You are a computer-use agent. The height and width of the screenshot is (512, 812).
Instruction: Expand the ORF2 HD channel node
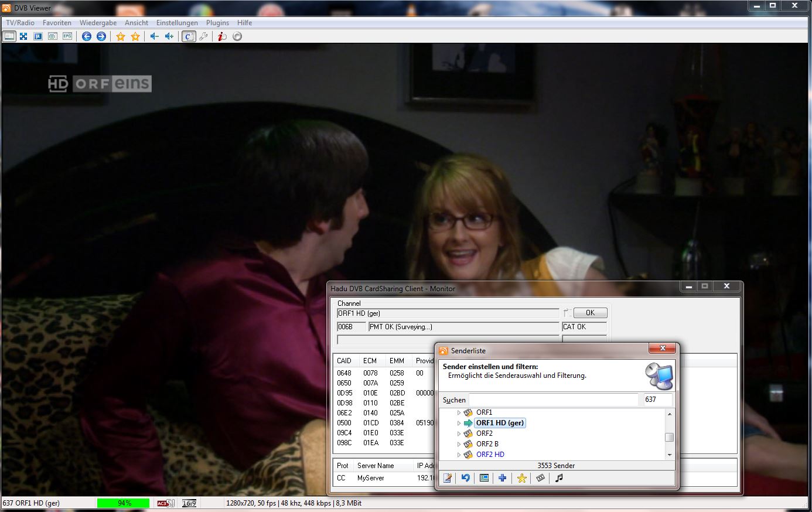(459, 455)
